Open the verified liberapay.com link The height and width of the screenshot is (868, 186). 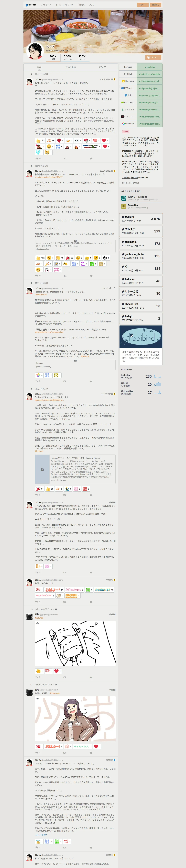149,81
